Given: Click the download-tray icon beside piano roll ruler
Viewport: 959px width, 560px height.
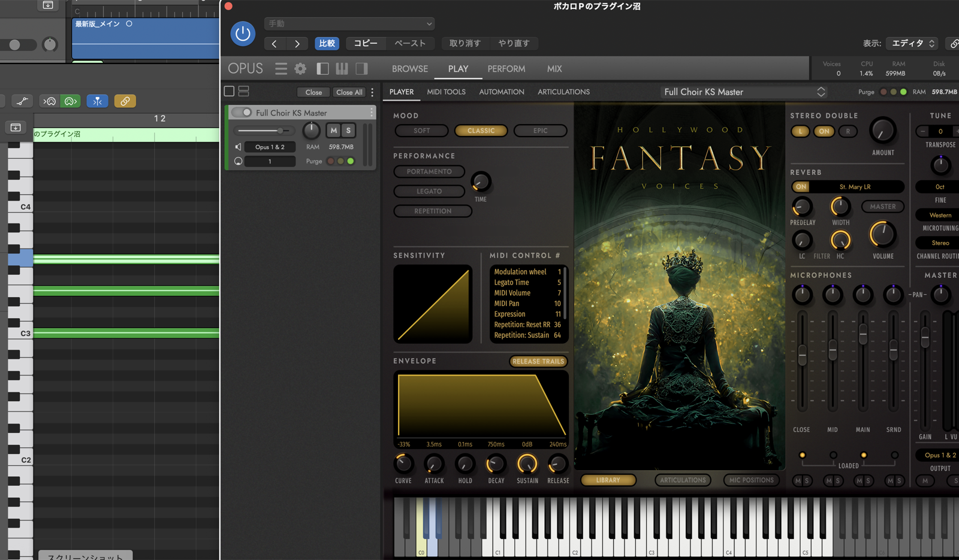Looking at the screenshot, I should click(x=16, y=128).
